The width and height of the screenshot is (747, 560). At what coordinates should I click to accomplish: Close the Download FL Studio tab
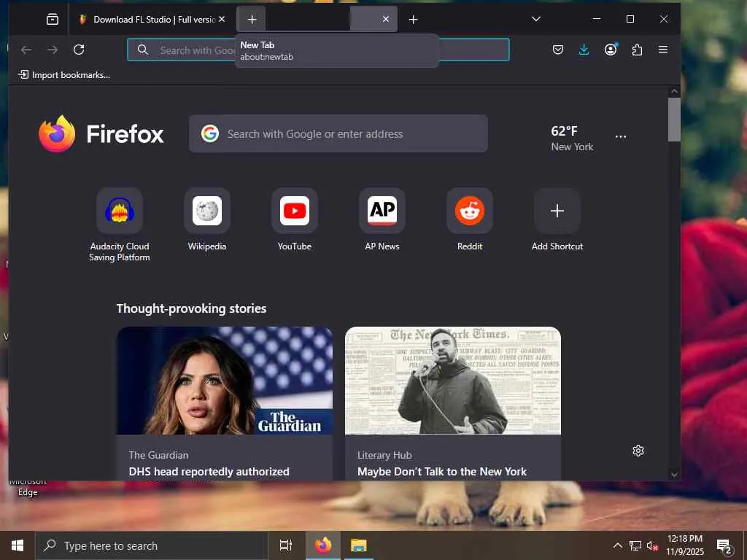tap(222, 19)
